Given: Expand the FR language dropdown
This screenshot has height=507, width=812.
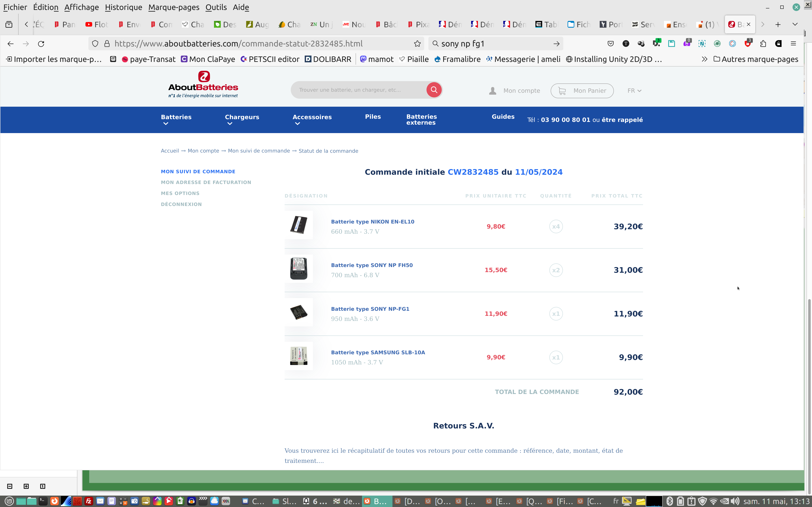Looking at the screenshot, I should pyautogui.click(x=634, y=91).
